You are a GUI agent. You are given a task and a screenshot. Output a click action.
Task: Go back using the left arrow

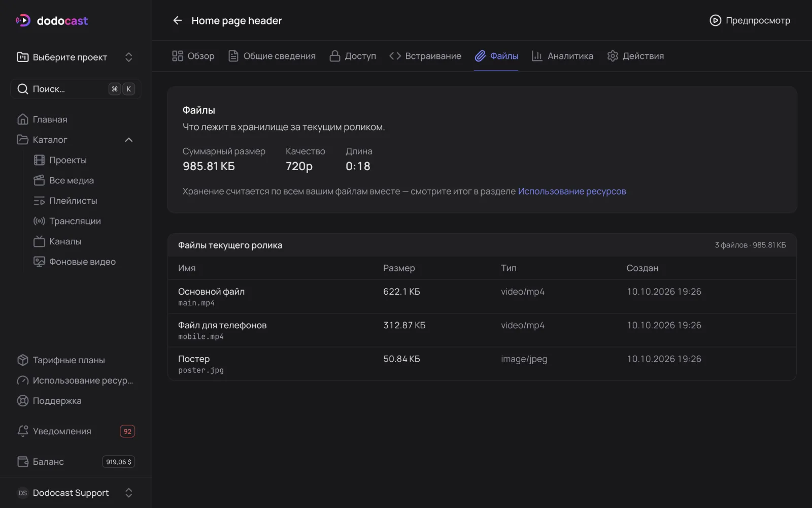point(177,20)
